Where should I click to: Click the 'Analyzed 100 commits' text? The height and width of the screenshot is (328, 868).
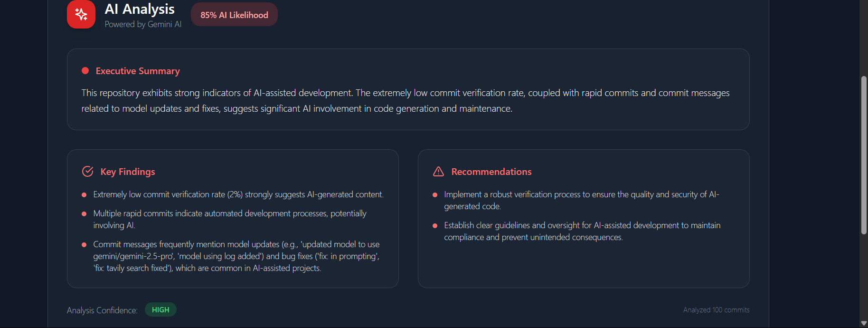716,310
